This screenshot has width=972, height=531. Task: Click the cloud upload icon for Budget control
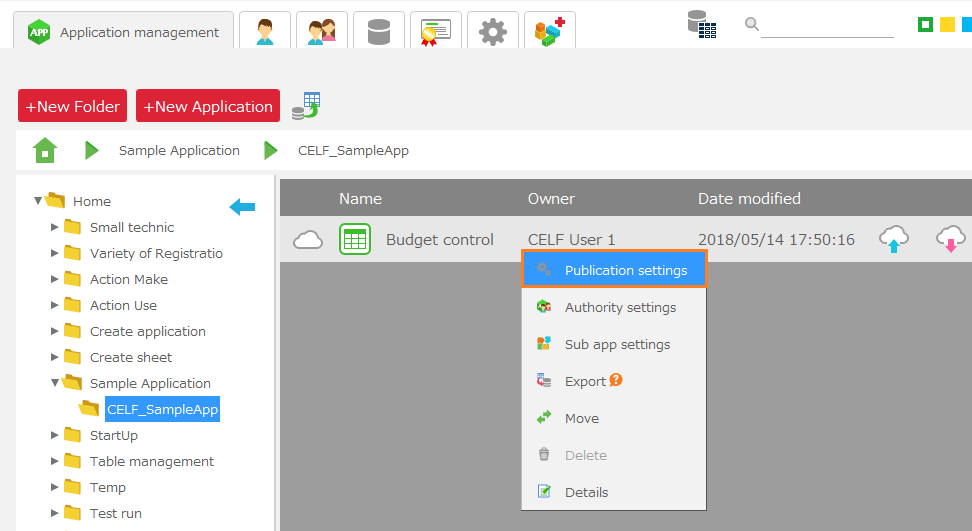click(x=894, y=239)
